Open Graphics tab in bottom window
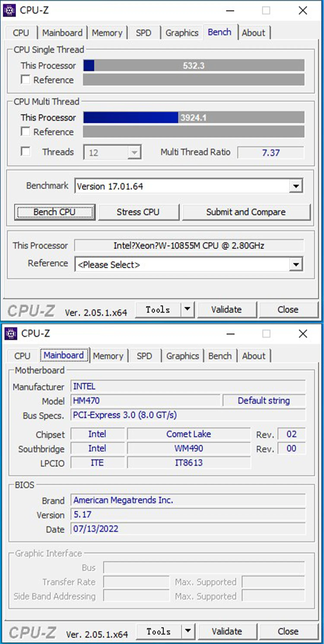 point(183,356)
